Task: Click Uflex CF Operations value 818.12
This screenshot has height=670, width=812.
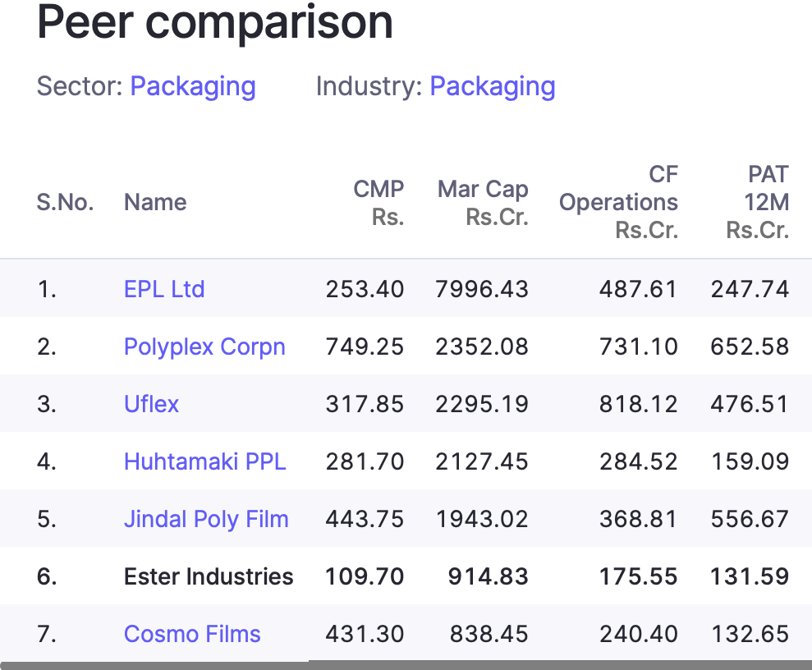Action: (x=637, y=404)
